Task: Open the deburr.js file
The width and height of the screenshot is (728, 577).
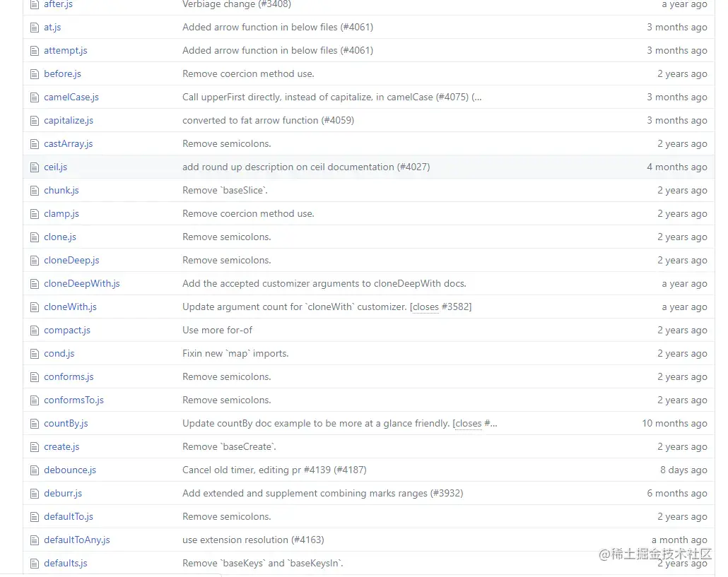Action: coord(63,494)
